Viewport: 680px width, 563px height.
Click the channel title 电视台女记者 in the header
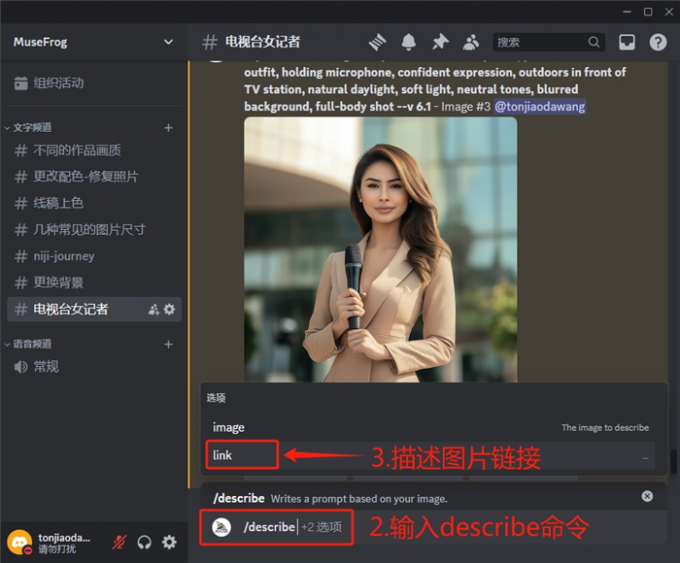[262, 42]
